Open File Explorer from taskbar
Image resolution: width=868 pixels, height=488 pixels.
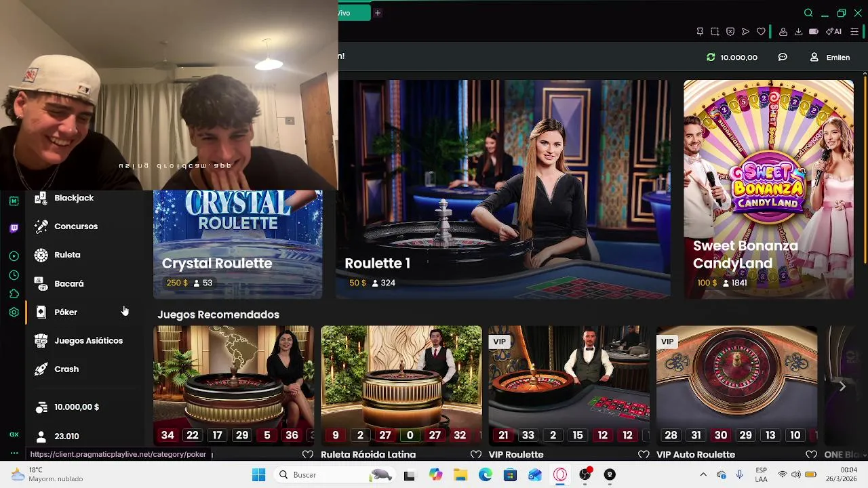[x=460, y=475]
